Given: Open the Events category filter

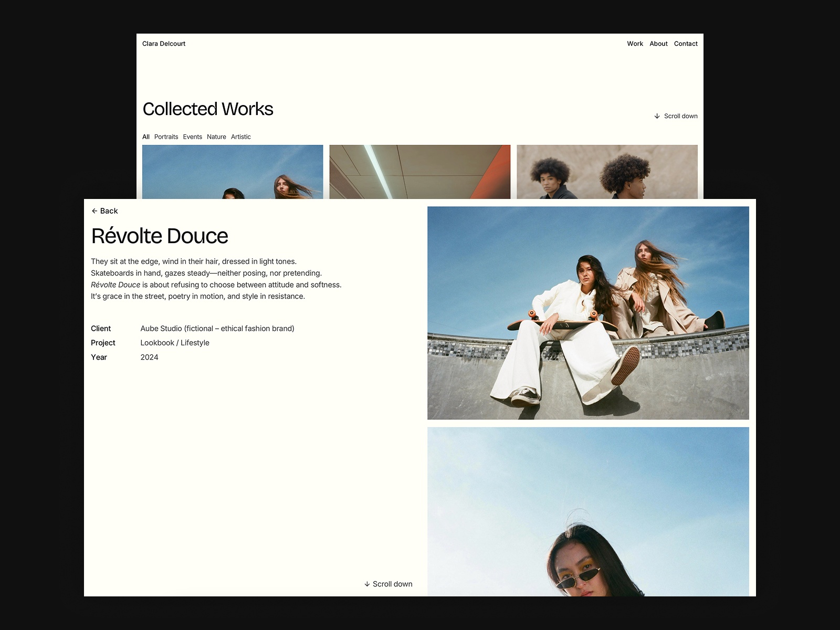Looking at the screenshot, I should (x=192, y=136).
